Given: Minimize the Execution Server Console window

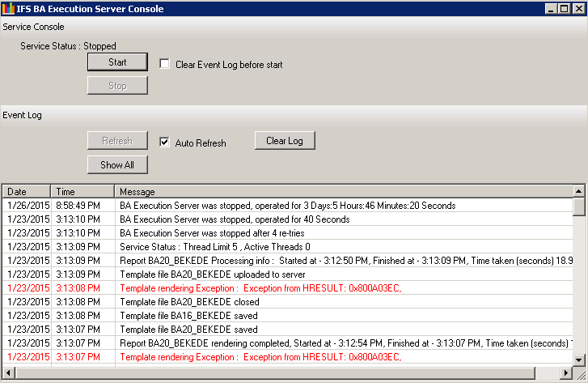Looking at the screenshot, I should [x=551, y=9].
